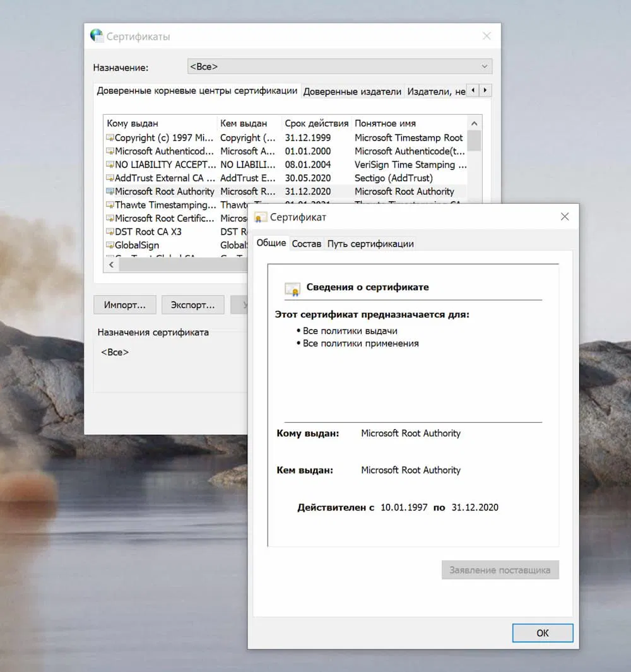Click the vertical scrollbar thumb in certificate list
The image size is (631, 672).
pos(474,141)
